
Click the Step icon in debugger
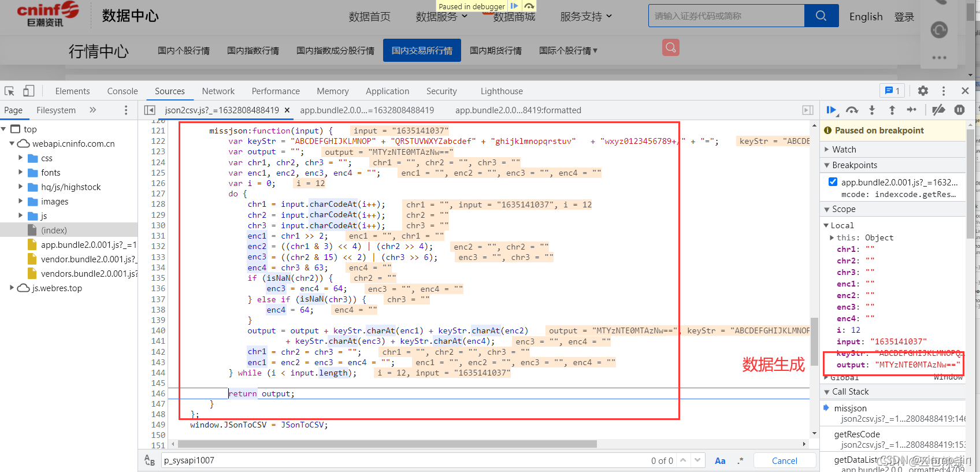coord(912,110)
